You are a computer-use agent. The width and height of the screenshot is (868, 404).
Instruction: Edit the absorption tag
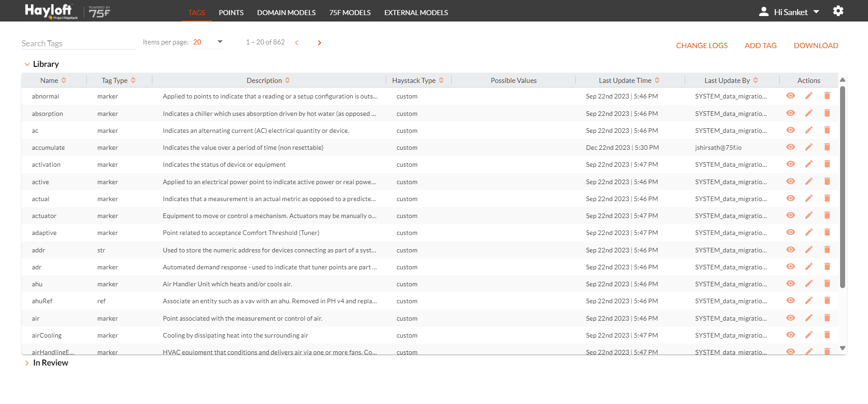(x=809, y=113)
